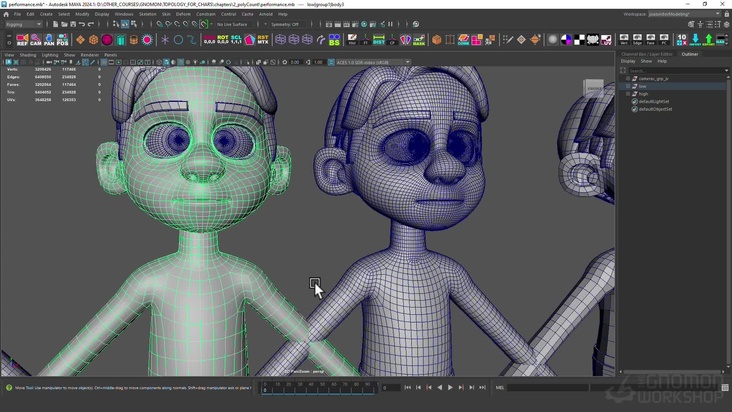Click the pink circle shelf icon

pyautogui.click(x=107, y=40)
